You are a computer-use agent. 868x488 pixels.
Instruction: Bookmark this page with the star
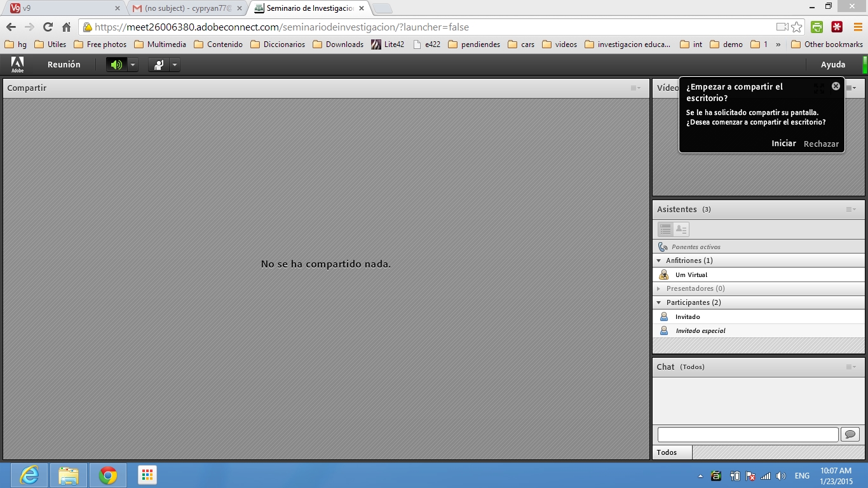click(x=796, y=27)
